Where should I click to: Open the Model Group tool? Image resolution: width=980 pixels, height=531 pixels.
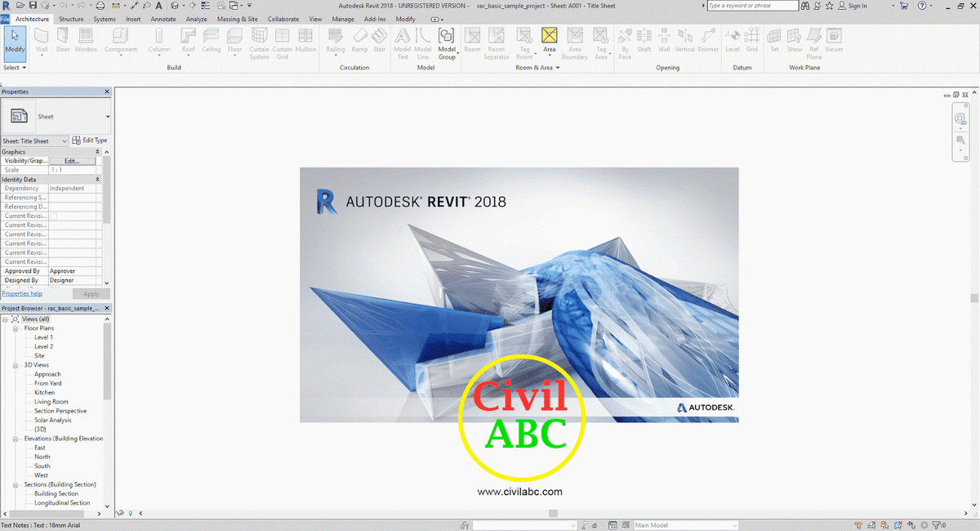[x=447, y=41]
